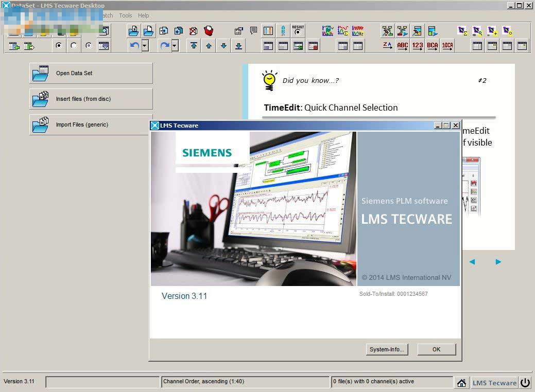Click '0 file(s) with 0 channel(s) active' text
The image size is (535, 392).
pos(374,381)
